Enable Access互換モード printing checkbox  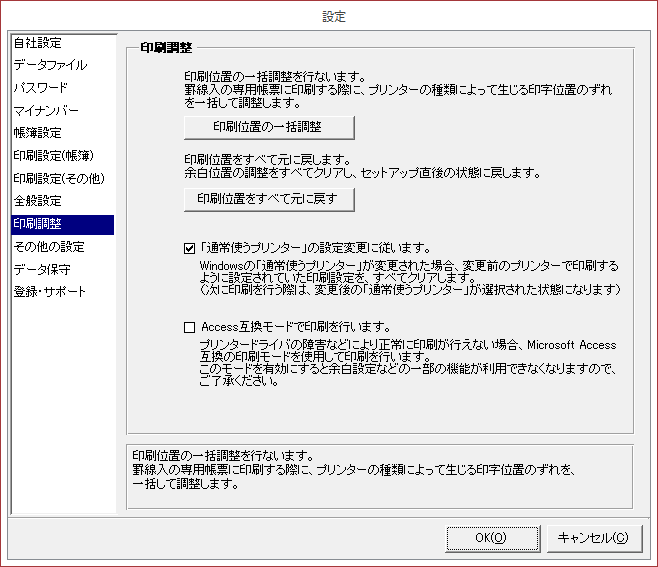[x=189, y=327]
